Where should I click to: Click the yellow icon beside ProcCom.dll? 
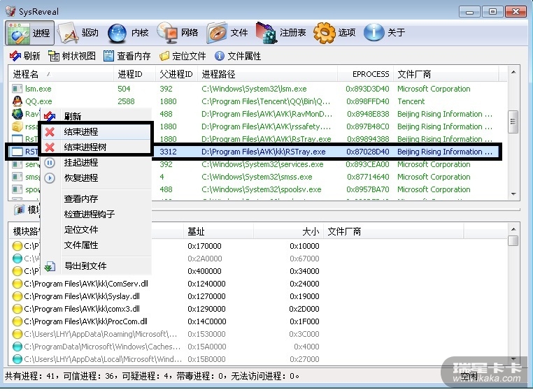(17, 321)
